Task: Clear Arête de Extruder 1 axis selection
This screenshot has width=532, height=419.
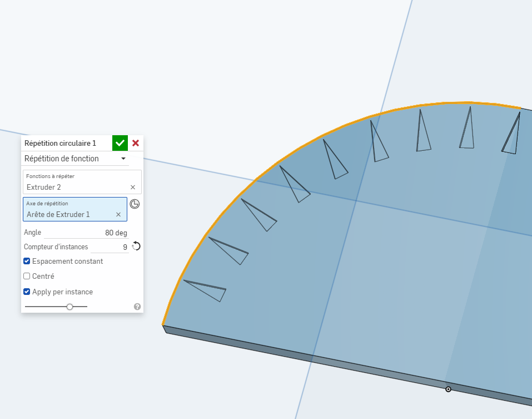Action: point(118,214)
